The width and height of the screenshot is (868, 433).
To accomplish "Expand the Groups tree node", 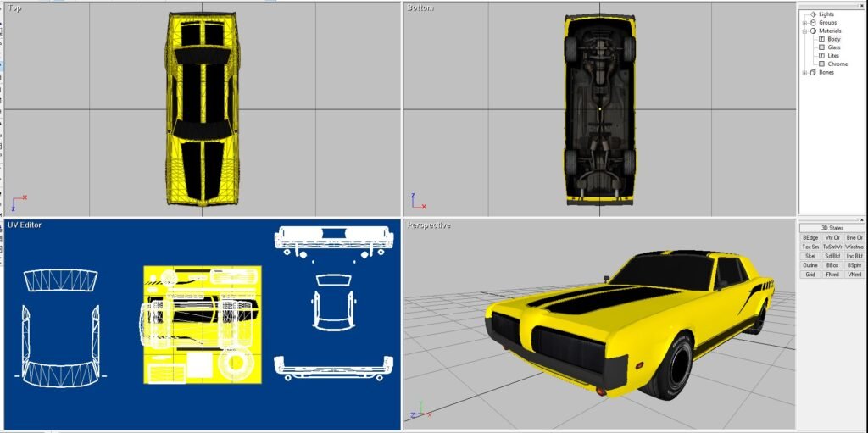I will pos(804,23).
